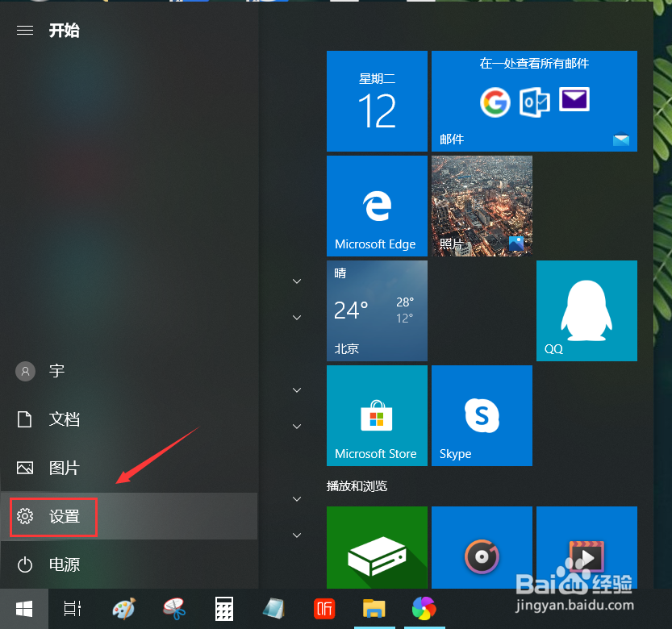Viewport: 672px width, 629px height.
Task: Open File Explorer on the taskbar
Action: coord(374,609)
